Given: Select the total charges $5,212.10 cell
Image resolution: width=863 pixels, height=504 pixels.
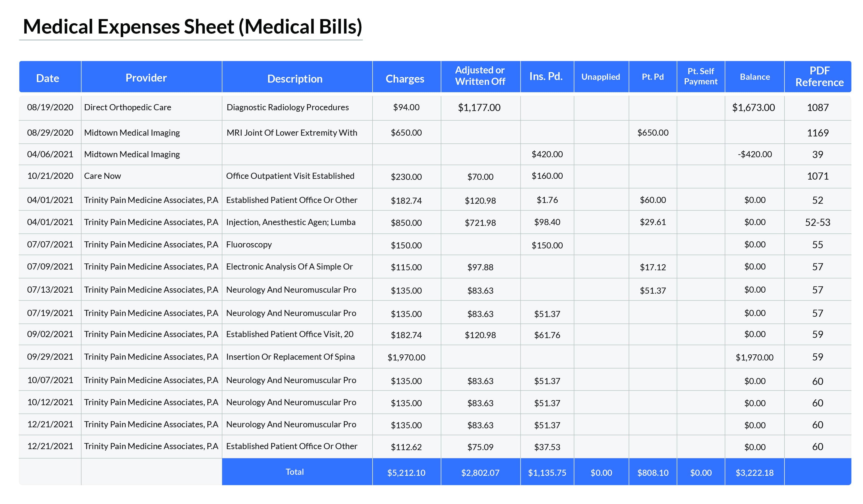Looking at the screenshot, I should click(x=406, y=472).
